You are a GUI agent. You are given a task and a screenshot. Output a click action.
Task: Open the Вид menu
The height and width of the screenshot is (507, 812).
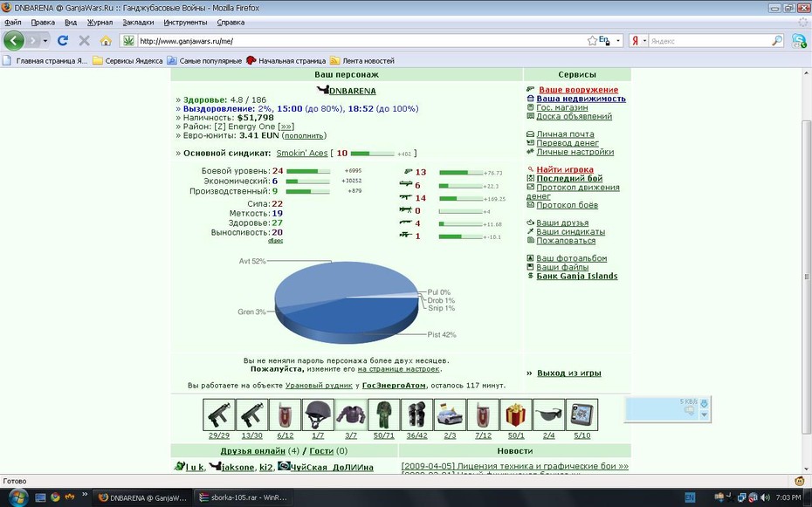pos(71,22)
